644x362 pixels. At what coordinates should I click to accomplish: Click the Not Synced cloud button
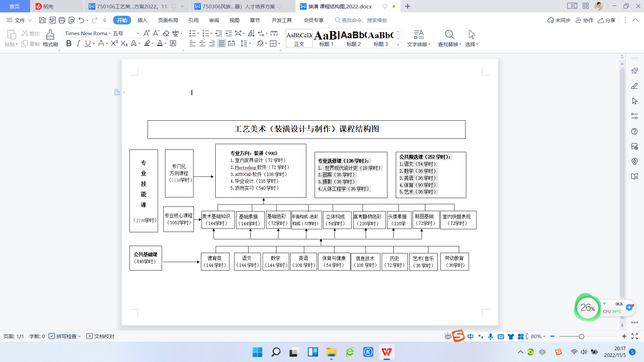559,20
